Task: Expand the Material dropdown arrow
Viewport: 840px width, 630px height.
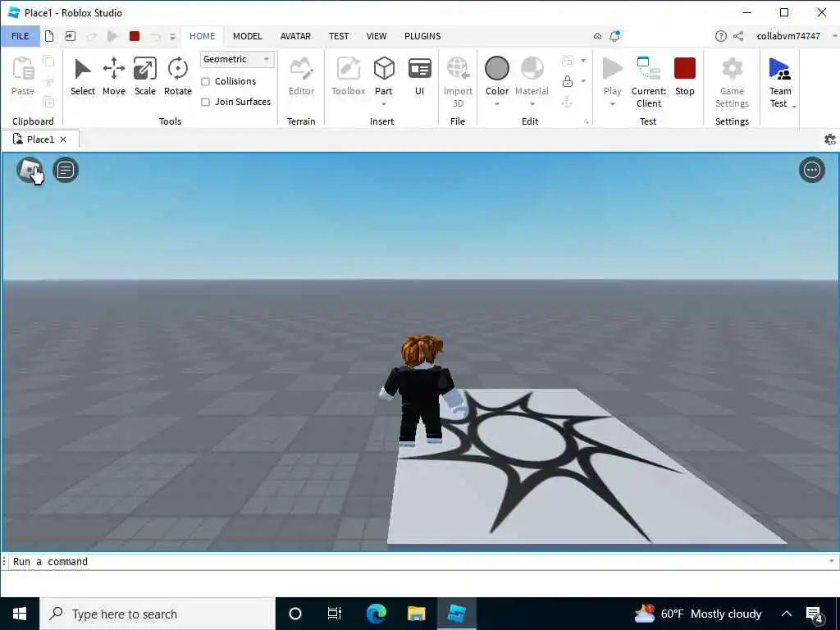Action: pos(532,104)
